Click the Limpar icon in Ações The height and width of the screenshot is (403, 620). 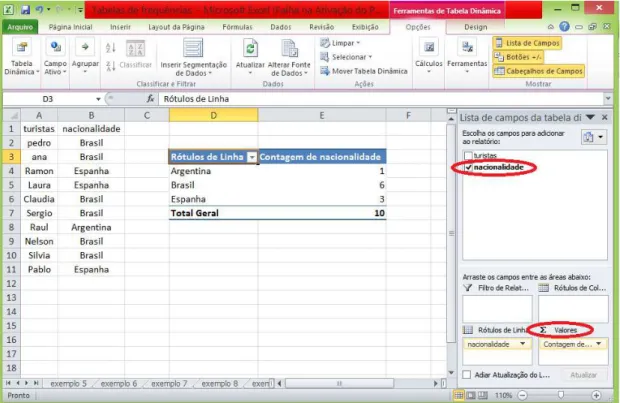point(325,43)
